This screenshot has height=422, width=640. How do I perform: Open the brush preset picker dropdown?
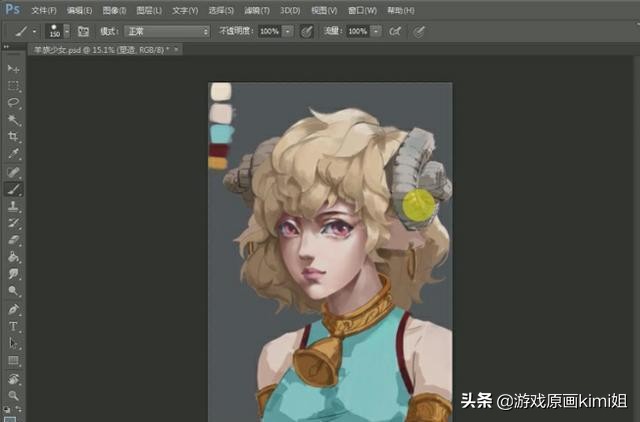pyautogui.click(x=67, y=31)
